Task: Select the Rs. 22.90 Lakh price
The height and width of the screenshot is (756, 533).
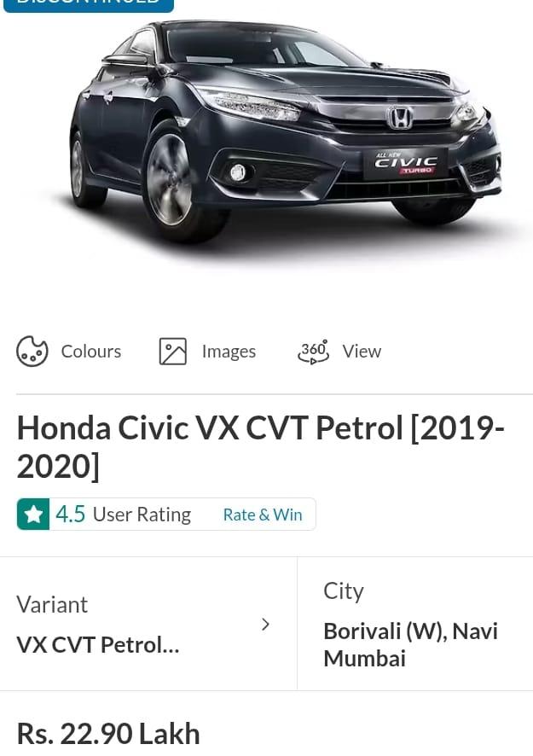Action: pos(108,734)
